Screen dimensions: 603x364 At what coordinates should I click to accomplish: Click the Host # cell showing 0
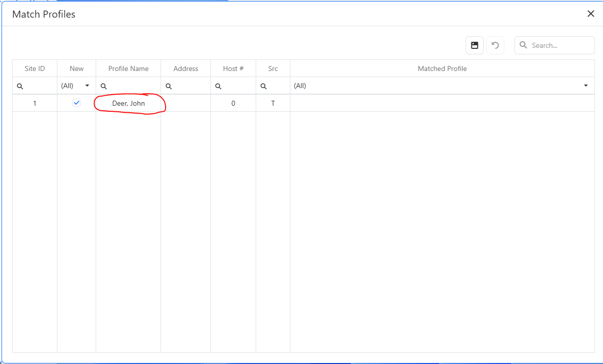click(x=234, y=103)
